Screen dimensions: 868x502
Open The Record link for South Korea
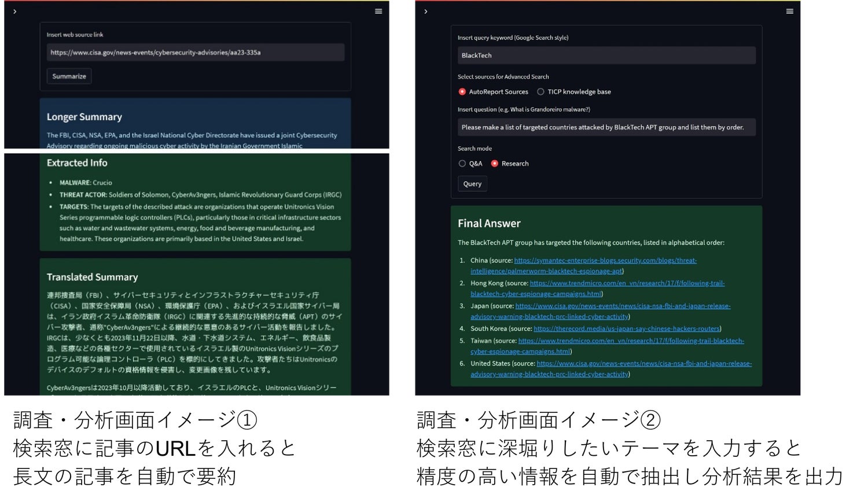pos(626,329)
